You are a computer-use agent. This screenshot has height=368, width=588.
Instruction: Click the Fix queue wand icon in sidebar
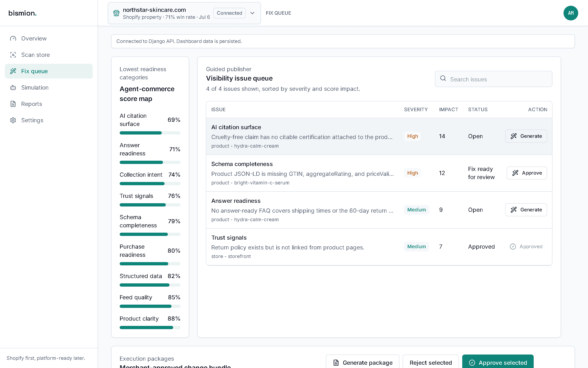pyautogui.click(x=13, y=71)
